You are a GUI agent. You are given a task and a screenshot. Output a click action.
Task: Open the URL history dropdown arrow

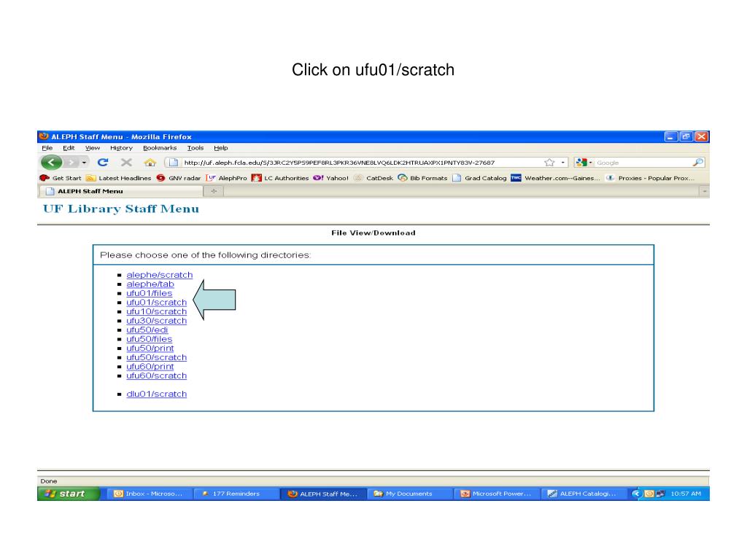[562, 163]
